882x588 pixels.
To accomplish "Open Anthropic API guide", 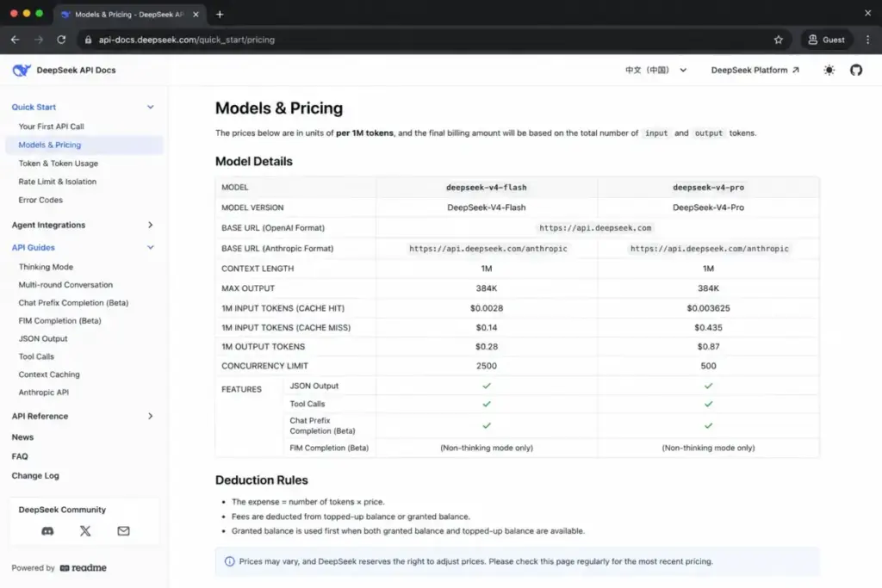I will 43,393.
